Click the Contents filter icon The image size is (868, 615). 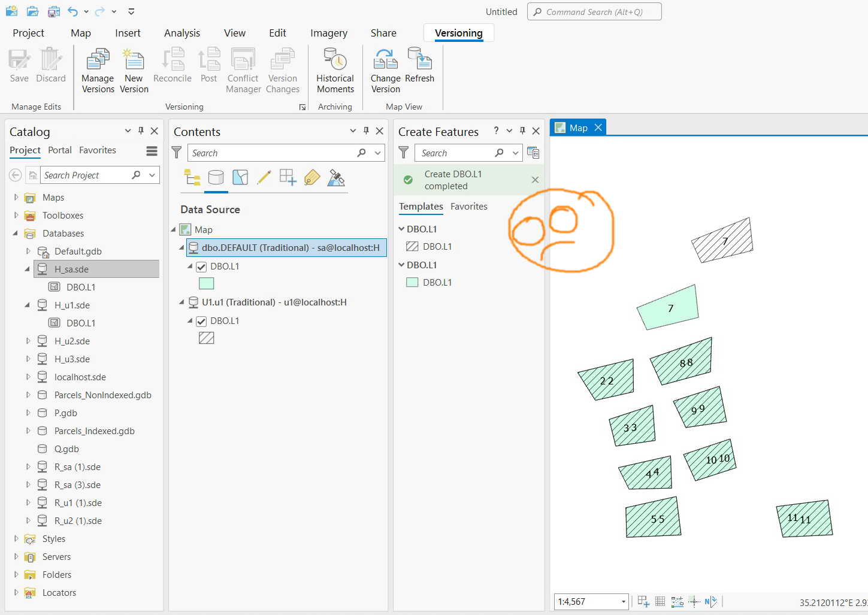click(x=177, y=153)
